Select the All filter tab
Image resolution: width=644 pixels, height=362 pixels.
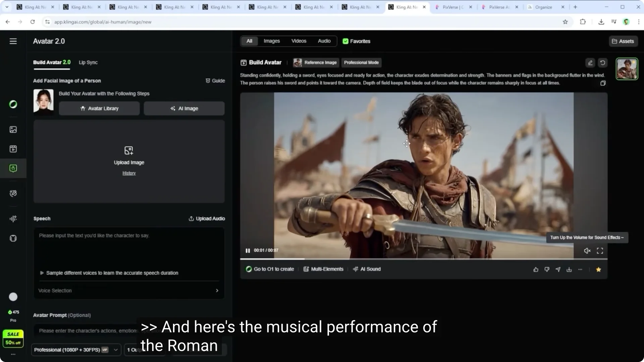tap(249, 41)
